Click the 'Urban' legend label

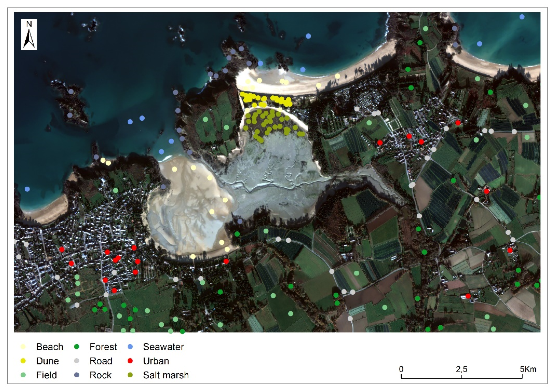pos(156,361)
